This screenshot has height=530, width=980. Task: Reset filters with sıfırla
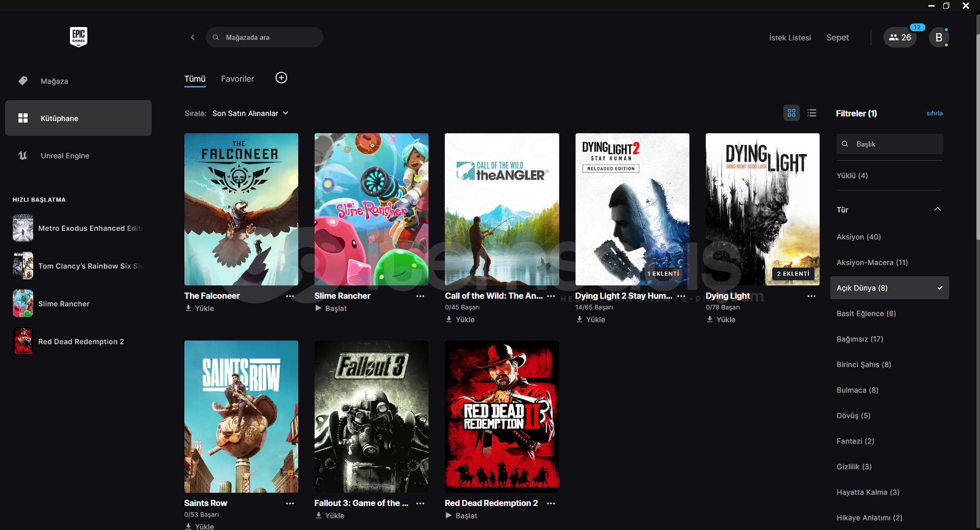[935, 113]
